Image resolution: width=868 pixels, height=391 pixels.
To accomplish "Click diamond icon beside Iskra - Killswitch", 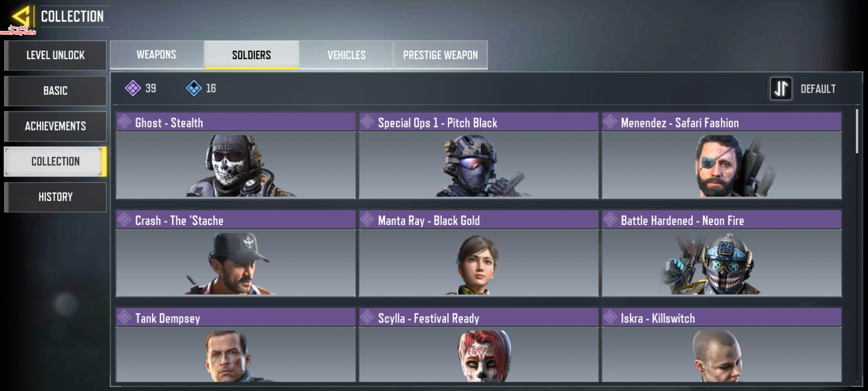I will tap(610, 317).
